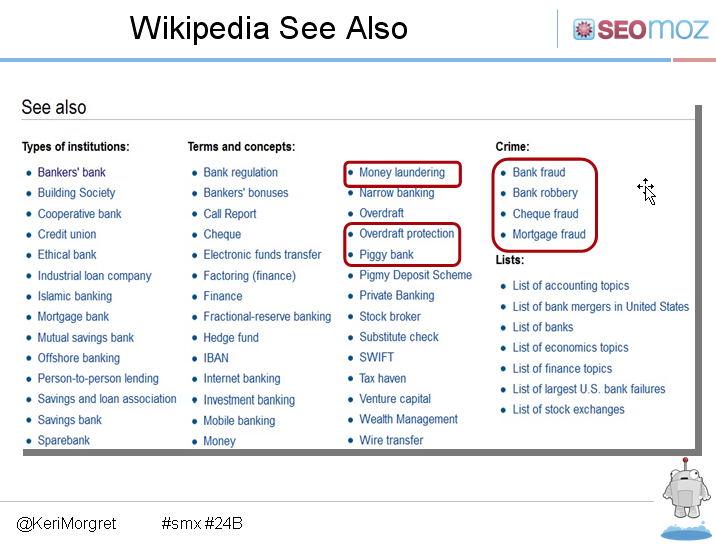The height and width of the screenshot is (544, 716).
Task: Click the Wire transfer link
Action: 391,440
